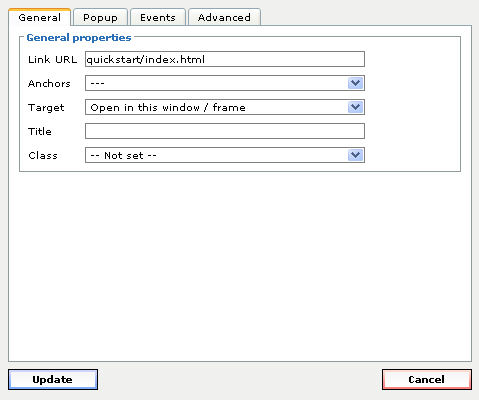Focus the empty Title input box
The image size is (479, 400).
tap(225, 131)
